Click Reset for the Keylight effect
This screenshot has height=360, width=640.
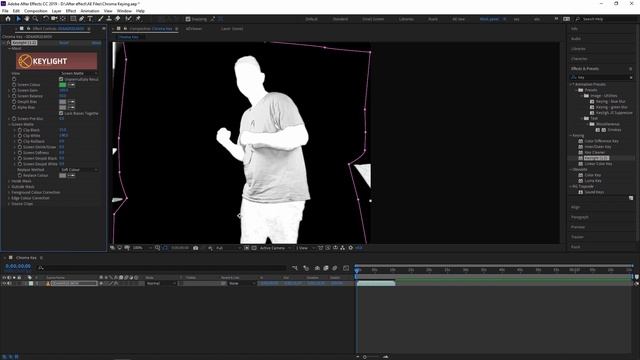click(x=64, y=42)
